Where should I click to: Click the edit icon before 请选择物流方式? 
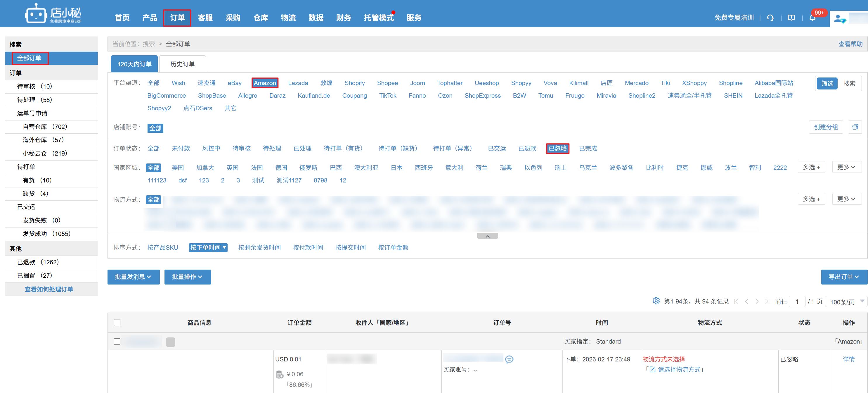(x=652, y=370)
